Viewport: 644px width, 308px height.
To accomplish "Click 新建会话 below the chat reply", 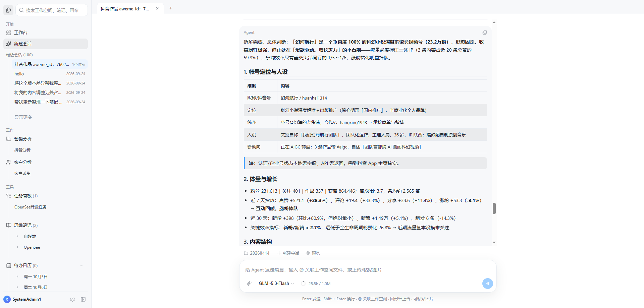I will click(x=288, y=253).
